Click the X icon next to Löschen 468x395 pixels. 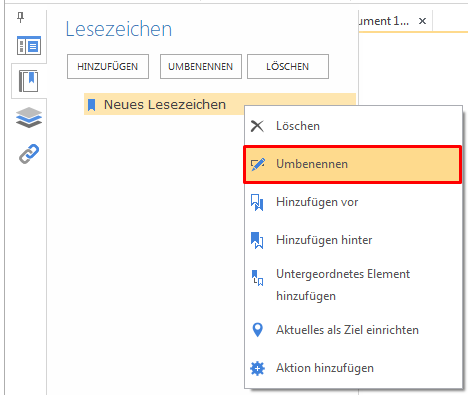coord(257,126)
